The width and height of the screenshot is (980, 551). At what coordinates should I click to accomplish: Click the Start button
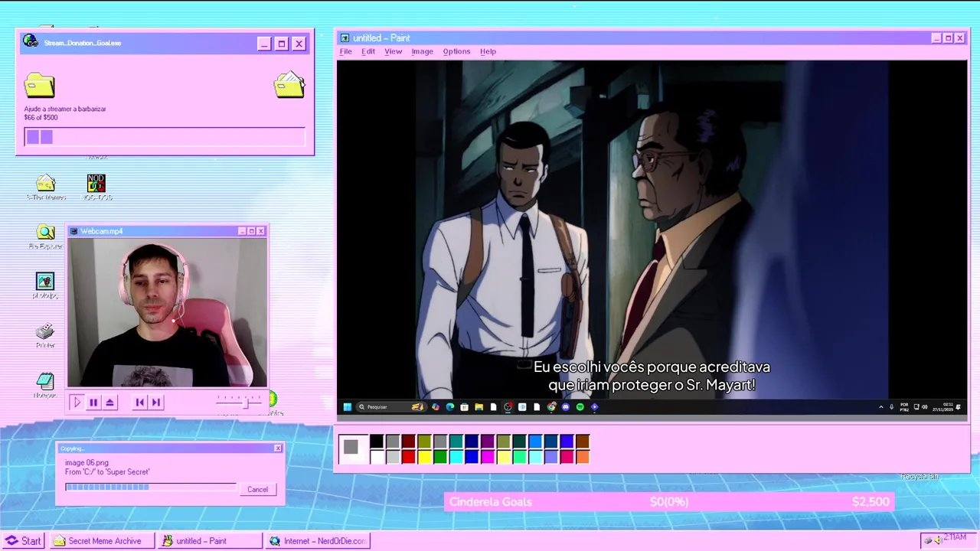(x=24, y=541)
